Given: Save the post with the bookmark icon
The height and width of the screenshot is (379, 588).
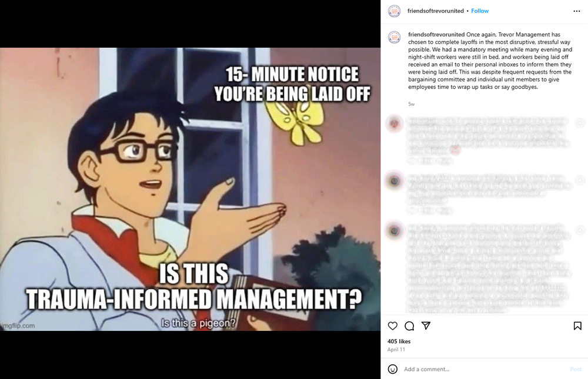Looking at the screenshot, I should (577, 326).
